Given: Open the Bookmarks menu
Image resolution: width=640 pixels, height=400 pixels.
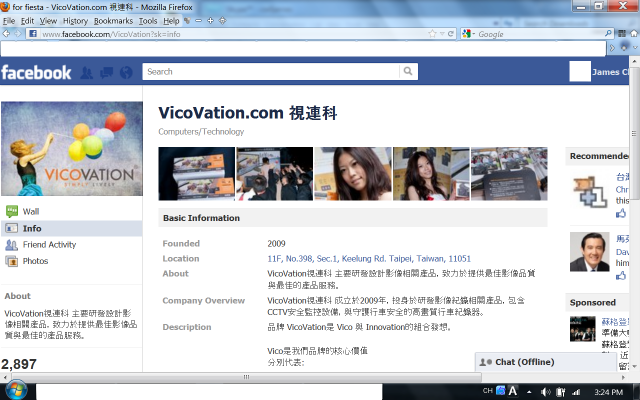Looking at the screenshot, I should pyautogui.click(x=113, y=21).
